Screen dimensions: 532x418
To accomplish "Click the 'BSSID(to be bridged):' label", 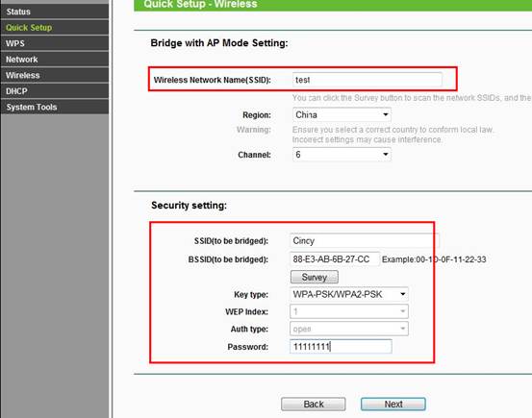I will click(228, 259).
